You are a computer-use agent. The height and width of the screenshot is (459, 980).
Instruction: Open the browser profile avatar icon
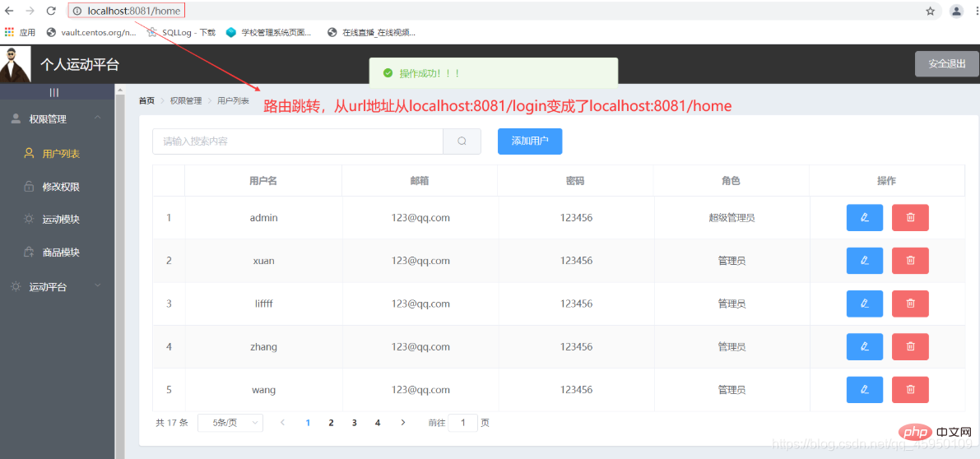956,11
